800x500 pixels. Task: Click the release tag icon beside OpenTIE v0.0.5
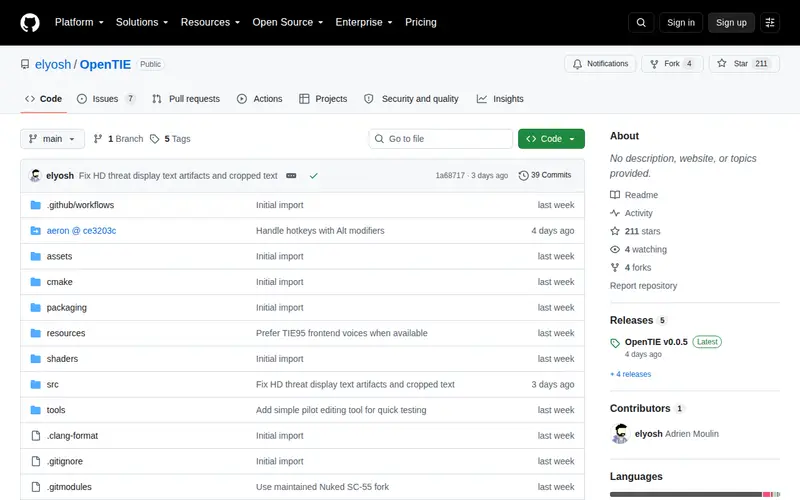pyautogui.click(x=615, y=343)
